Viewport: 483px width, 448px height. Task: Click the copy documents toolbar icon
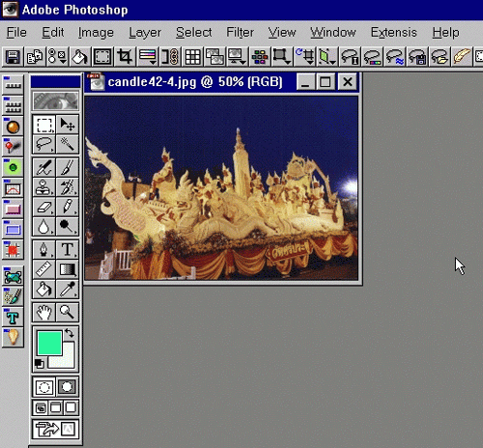pyautogui.click(x=35, y=57)
